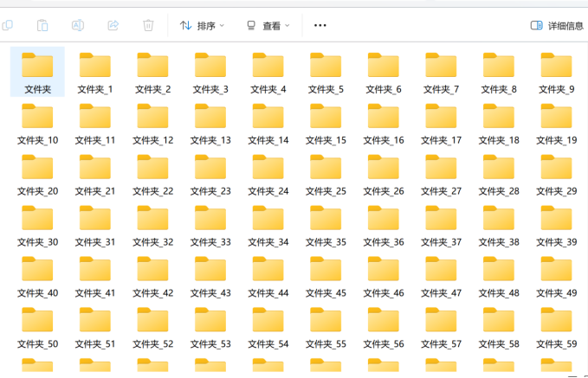Select the 文件夹_8 folder icon
Viewport: 588px width, 378px height.
499,65
